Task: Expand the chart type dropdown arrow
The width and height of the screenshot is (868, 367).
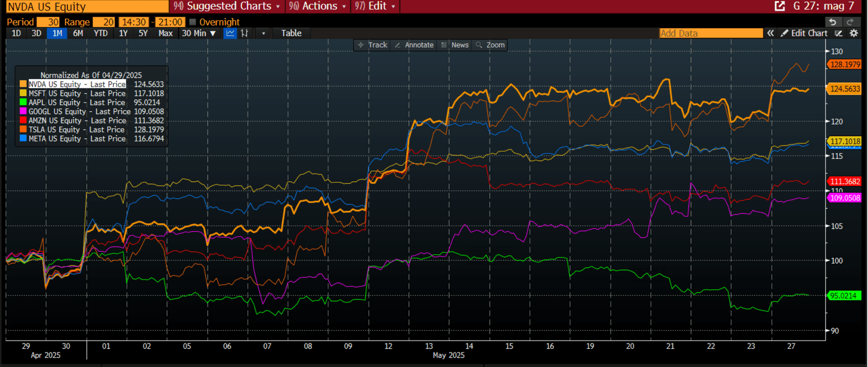Action: [263, 33]
